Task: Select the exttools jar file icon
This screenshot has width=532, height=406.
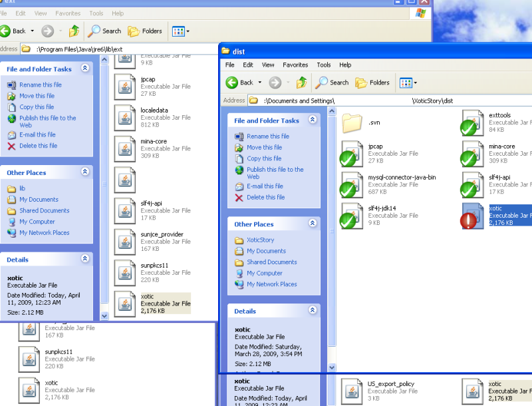Action: 473,123
